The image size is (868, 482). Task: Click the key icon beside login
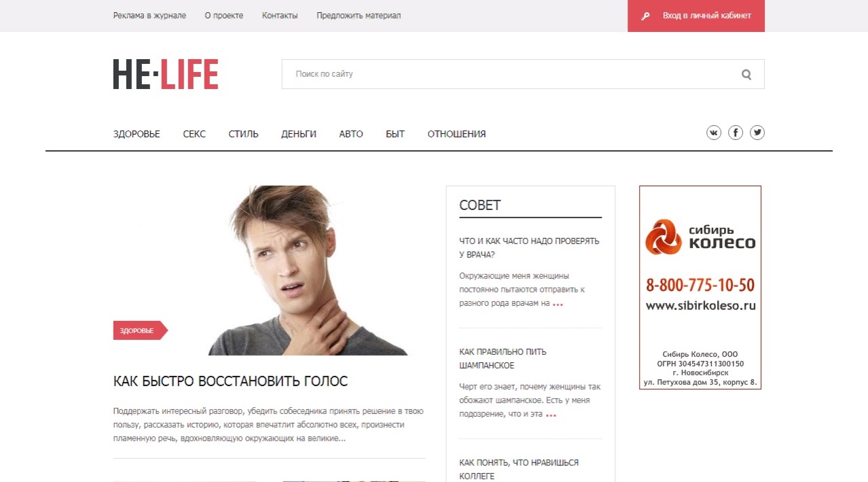click(646, 16)
